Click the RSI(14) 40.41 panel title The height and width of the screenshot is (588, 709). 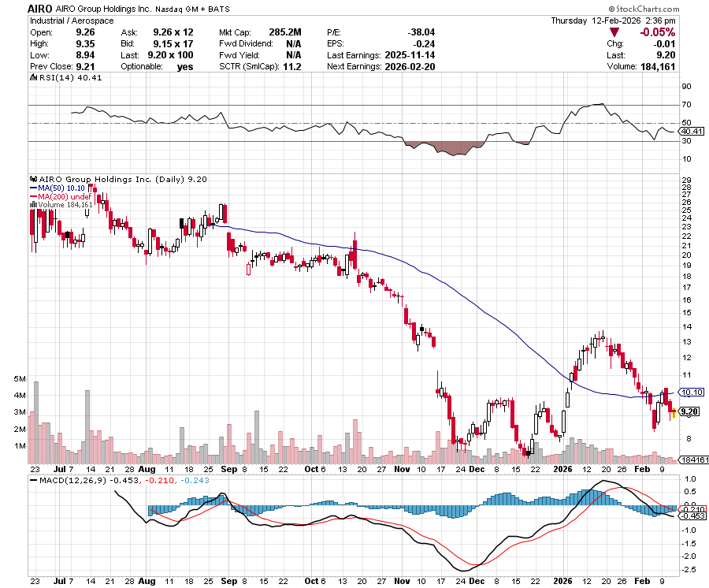point(71,77)
